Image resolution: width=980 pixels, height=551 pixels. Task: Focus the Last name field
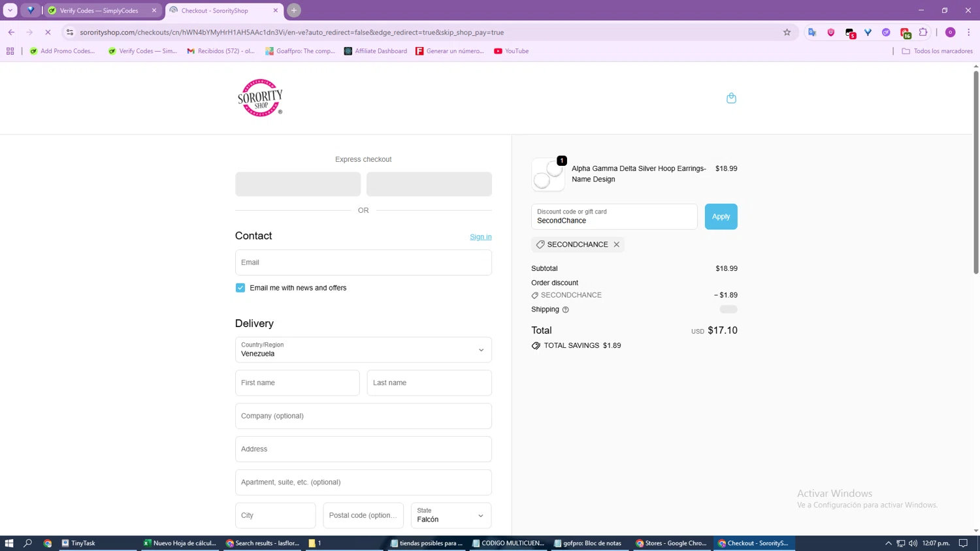point(429,383)
